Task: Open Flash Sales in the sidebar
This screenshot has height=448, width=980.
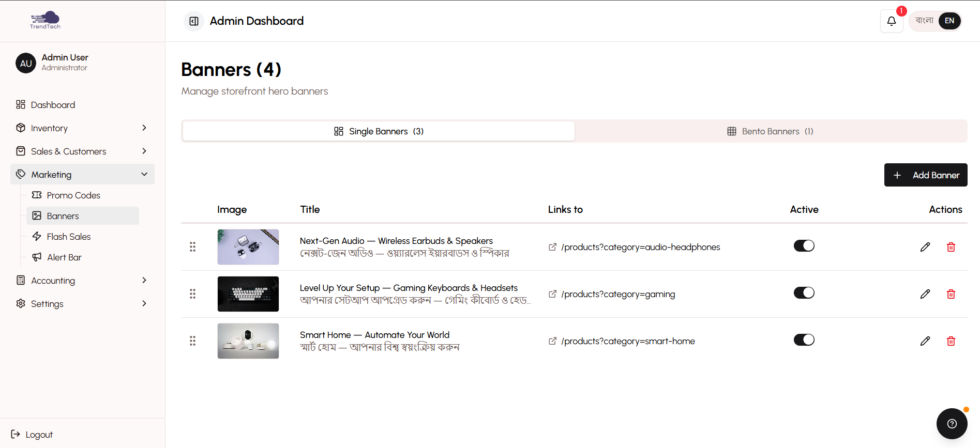Action: coord(69,237)
